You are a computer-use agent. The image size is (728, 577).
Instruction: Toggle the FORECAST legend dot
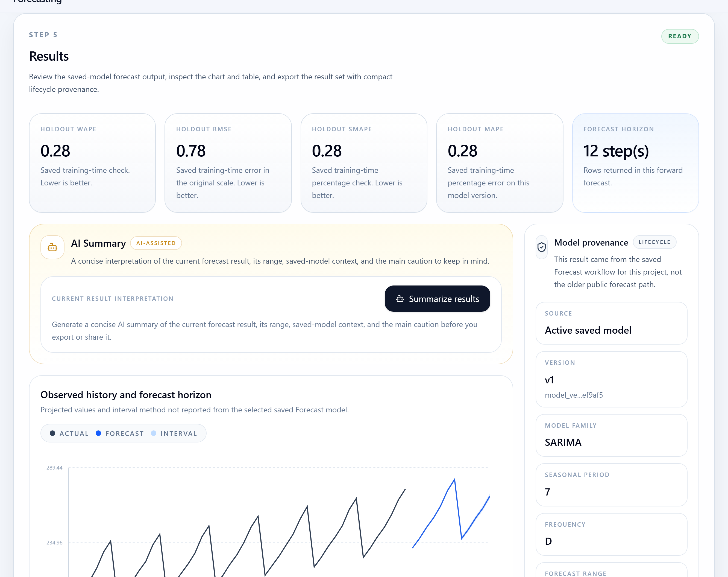pyautogui.click(x=98, y=433)
